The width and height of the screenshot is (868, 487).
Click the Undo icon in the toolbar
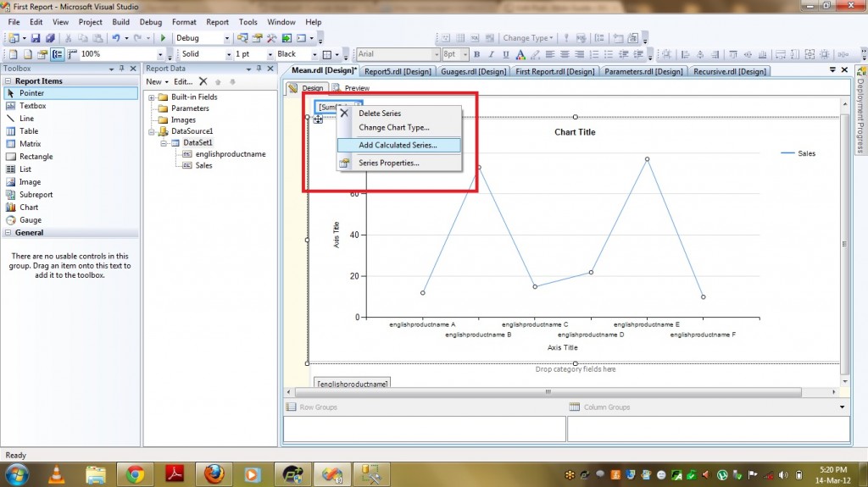pyautogui.click(x=115, y=38)
